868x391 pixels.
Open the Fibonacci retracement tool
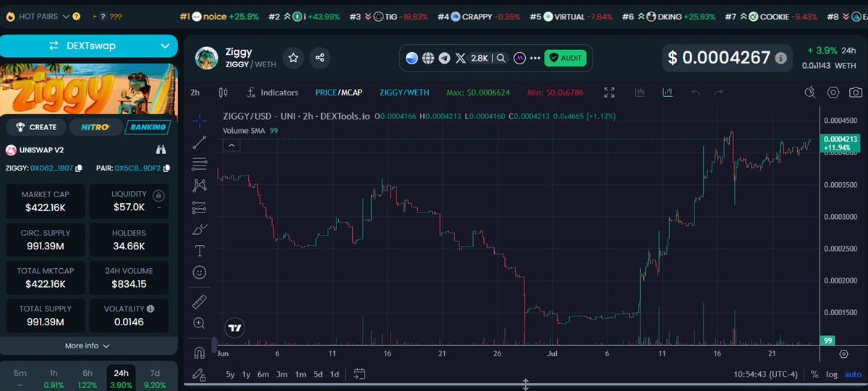(x=200, y=164)
